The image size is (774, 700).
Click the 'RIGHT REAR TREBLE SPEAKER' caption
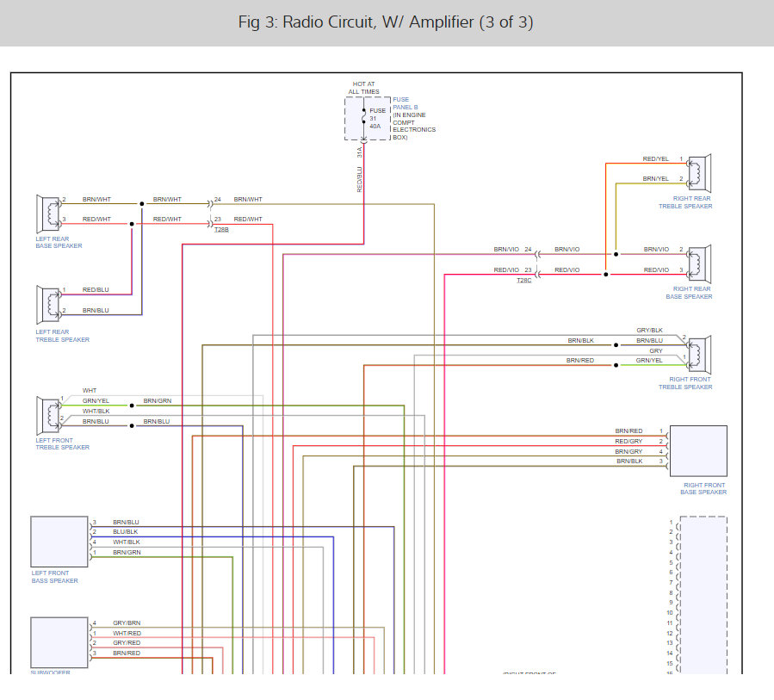(x=685, y=202)
